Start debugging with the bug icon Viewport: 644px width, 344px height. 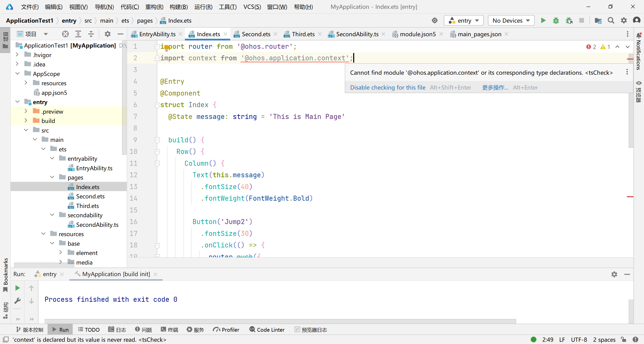coord(556,20)
